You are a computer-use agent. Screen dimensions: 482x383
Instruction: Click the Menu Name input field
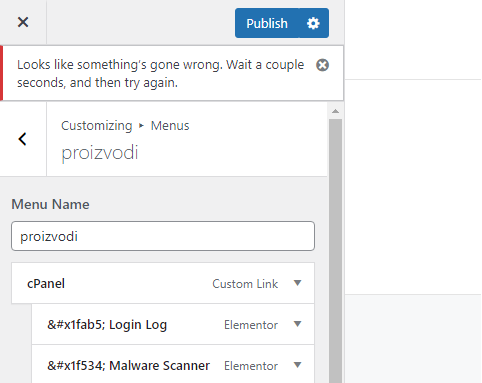point(163,236)
